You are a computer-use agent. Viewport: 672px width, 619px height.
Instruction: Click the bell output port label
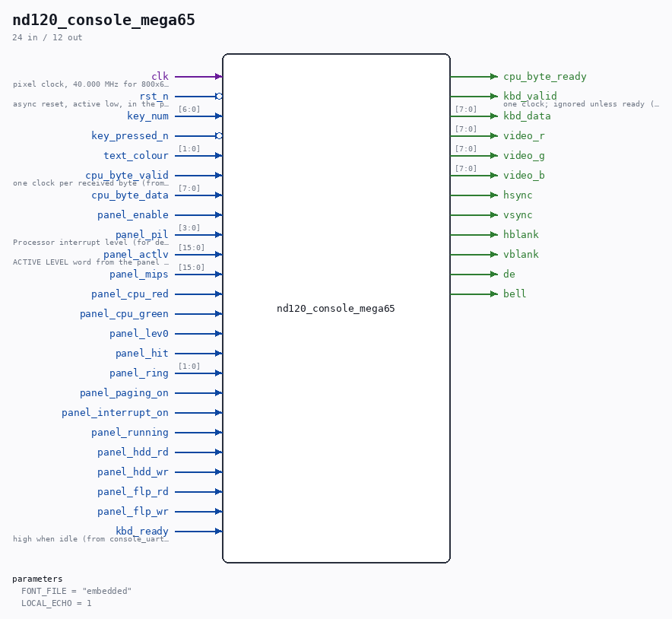click(515, 294)
